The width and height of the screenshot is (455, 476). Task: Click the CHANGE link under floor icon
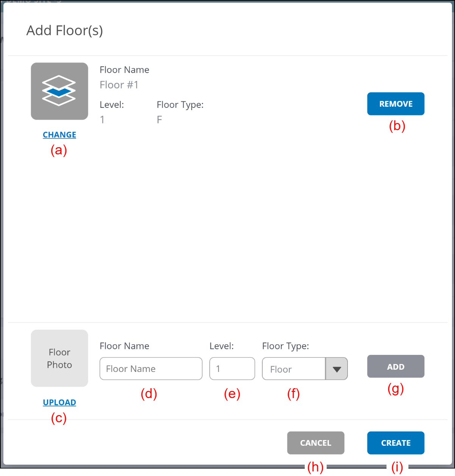pos(59,135)
